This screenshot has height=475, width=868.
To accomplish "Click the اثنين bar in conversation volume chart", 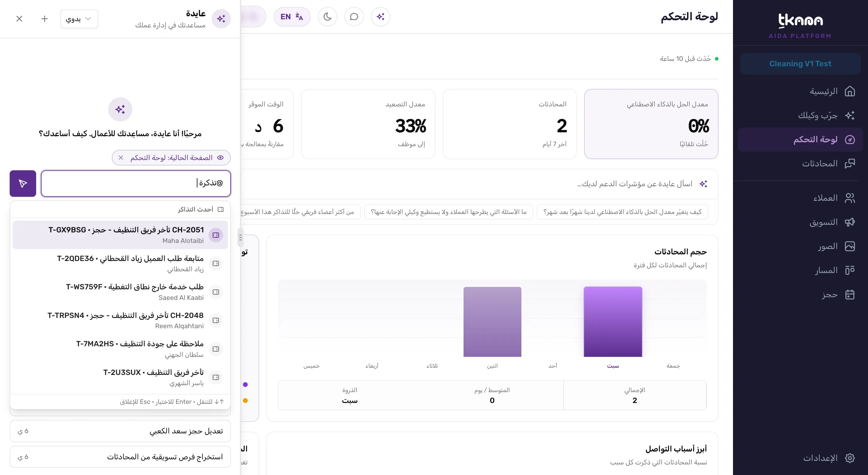I will click(x=492, y=322).
